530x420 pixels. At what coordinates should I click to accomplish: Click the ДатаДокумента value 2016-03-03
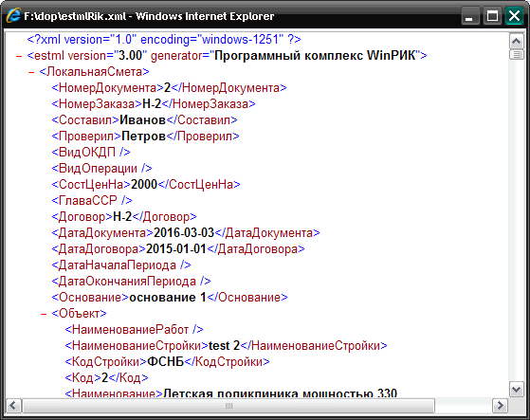point(184,233)
